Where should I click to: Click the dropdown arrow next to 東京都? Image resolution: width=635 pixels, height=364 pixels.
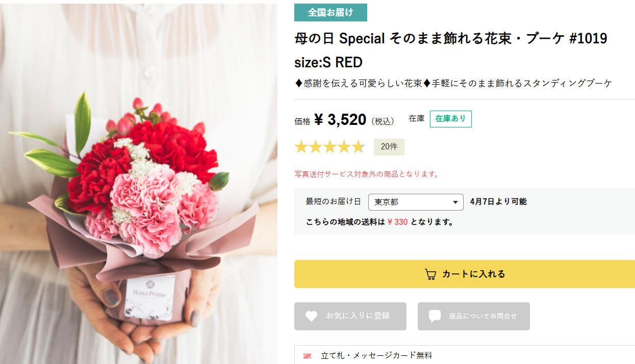(x=455, y=202)
